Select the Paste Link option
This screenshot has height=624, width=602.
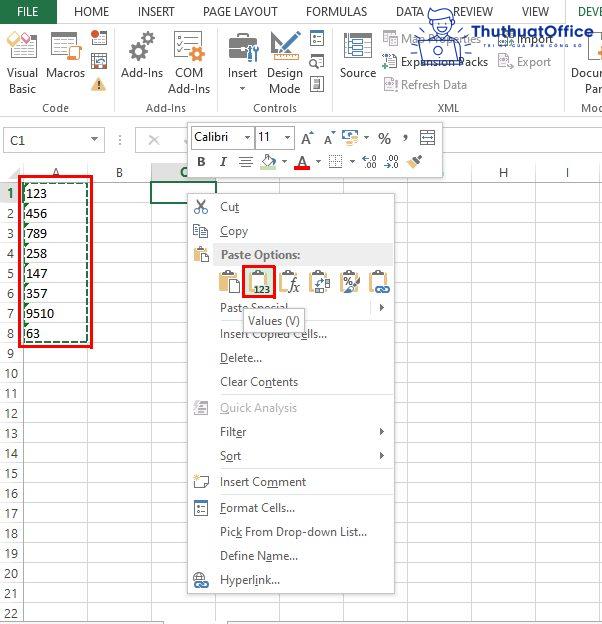(379, 281)
